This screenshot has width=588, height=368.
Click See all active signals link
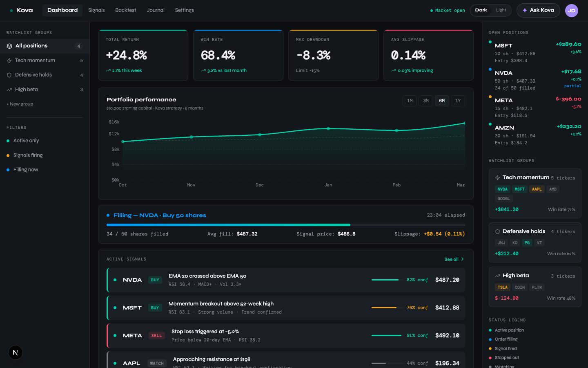[454, 260]
